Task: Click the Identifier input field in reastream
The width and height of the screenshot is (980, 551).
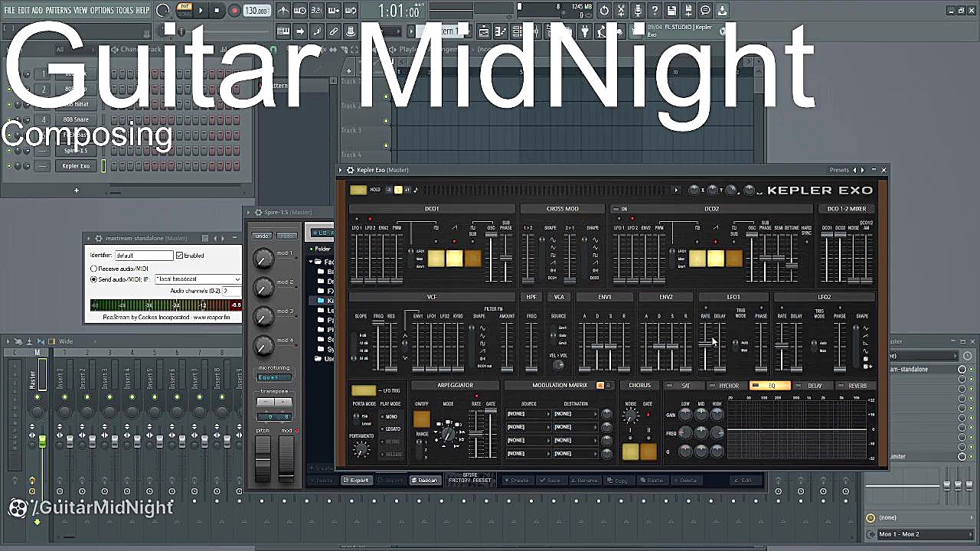Action: (144, 255)
